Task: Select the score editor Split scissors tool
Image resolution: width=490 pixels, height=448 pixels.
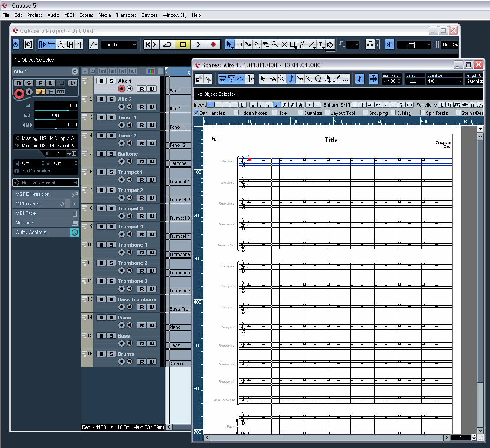Action: [300, 79]
